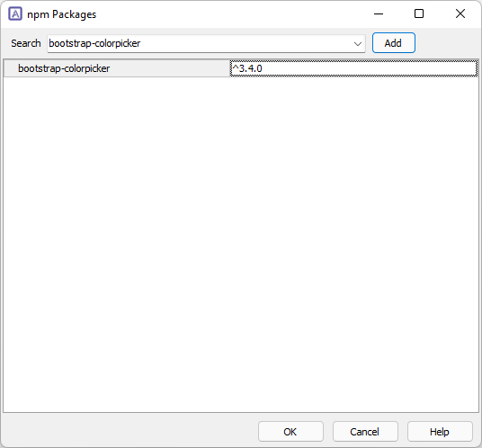Screen dimensions: 482x448
Task: Minimize the npm Packages dialog
Action: [379, 13]
